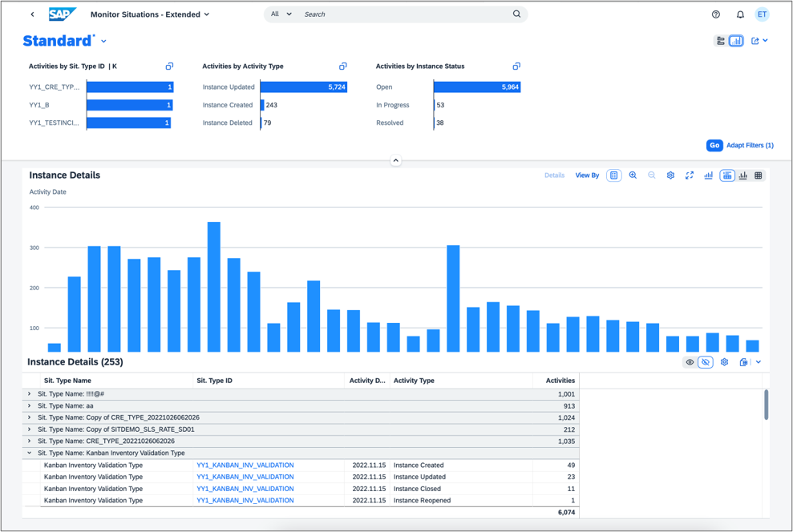Collapse the Kanban Inventory Validation Type group
Screen dimensions: 793x532
pyautogui.click(x=30, y=453)
